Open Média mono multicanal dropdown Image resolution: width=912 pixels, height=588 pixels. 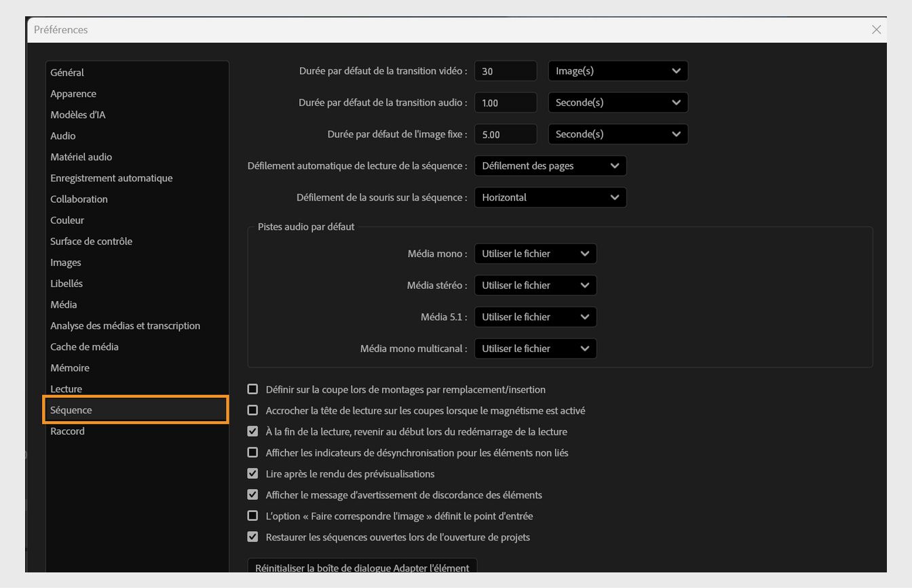pyautogui.click(x=535, y=349)
